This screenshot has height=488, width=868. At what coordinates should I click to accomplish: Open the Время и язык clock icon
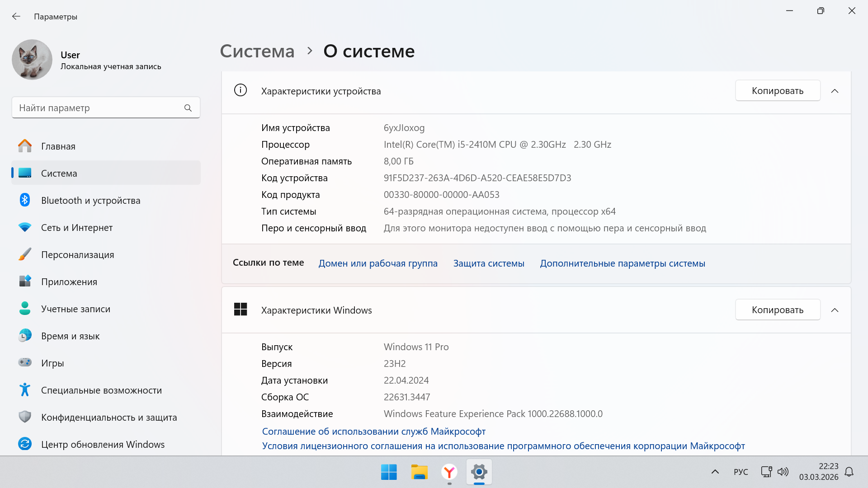pos(25,335)
